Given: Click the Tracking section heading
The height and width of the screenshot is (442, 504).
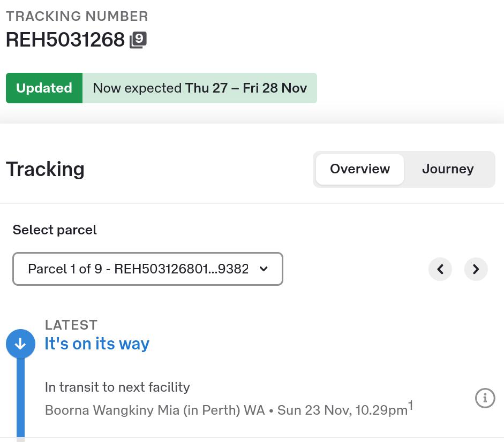Looking at the screenshot, I should tap(45, 169).
